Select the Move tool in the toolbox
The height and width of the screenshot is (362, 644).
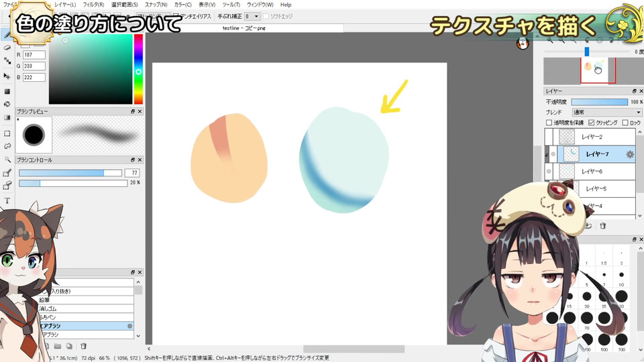pos(7,76)
